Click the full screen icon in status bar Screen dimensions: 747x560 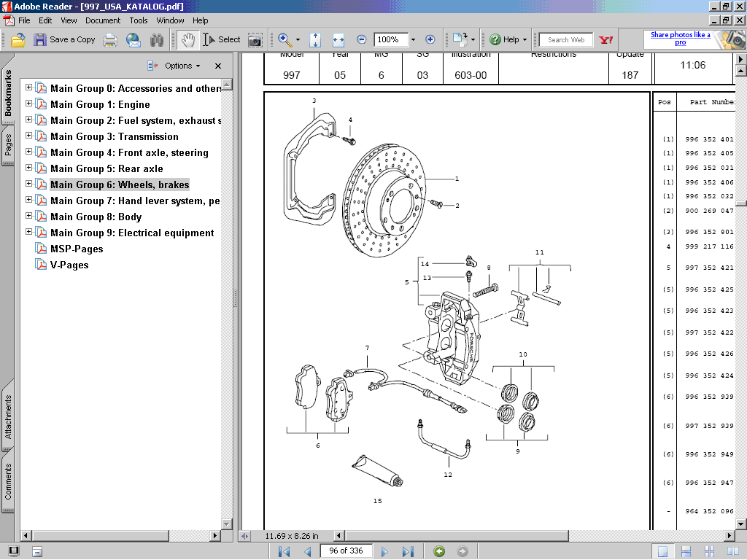pos(14,551)
